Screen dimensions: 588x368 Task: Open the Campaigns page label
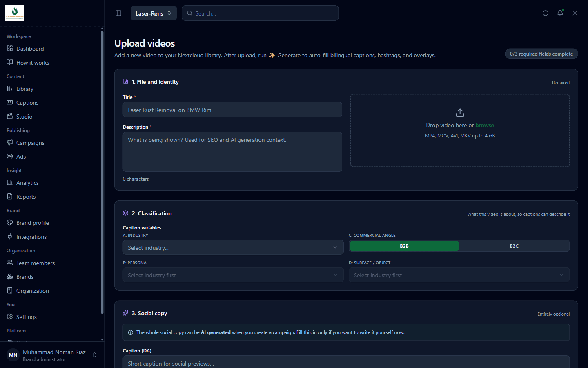[30, 143]
